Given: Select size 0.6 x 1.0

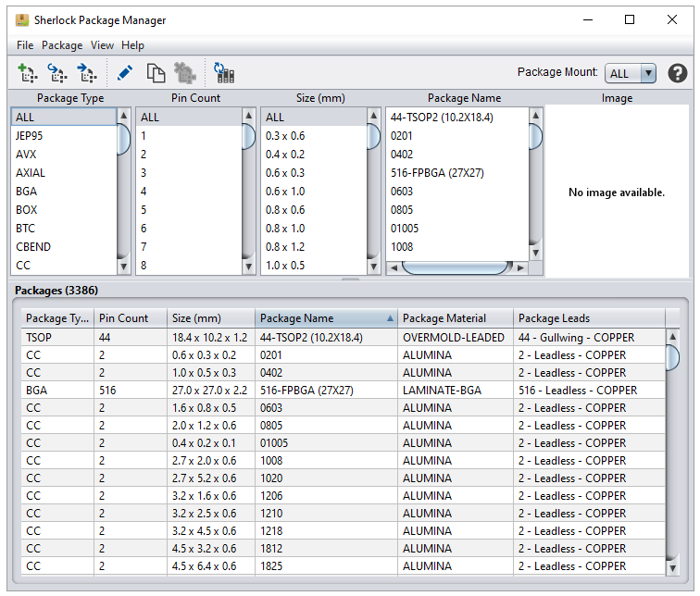Looking at the screenshot, I should 313,192.
